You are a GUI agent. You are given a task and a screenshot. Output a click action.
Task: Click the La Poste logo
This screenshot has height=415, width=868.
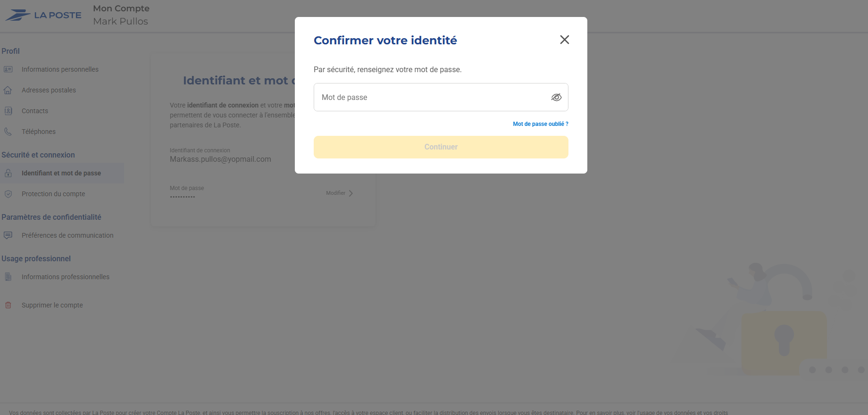pos(43,15)
